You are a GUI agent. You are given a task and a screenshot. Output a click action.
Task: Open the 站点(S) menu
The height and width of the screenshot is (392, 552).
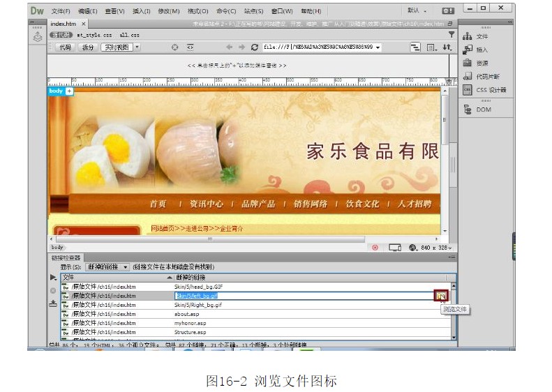(x=254, y=11)
